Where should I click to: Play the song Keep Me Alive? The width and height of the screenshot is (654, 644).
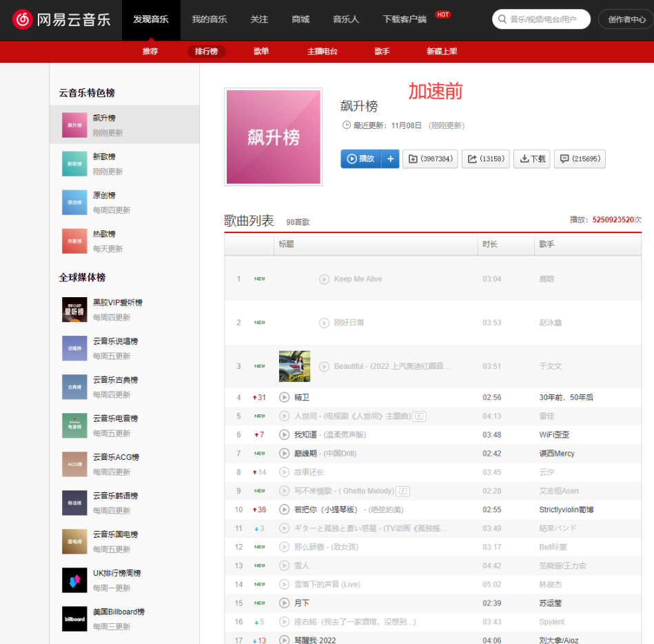[324, 279]
